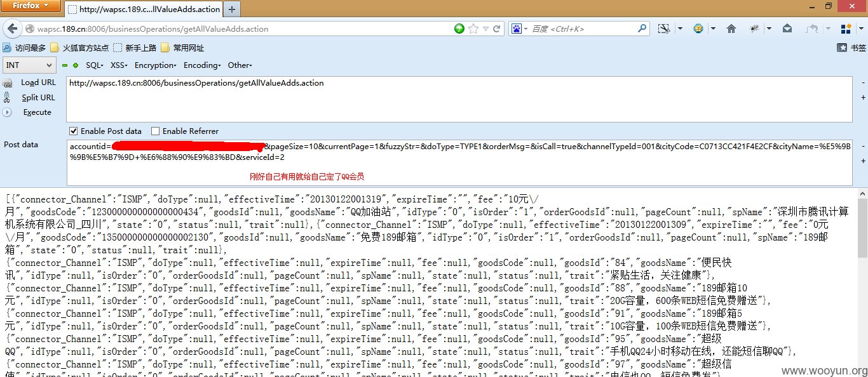Viewport: 868px width, 377px height.
Task: Open the 火狐官方站点 bookmark folder
Action: 79,48
